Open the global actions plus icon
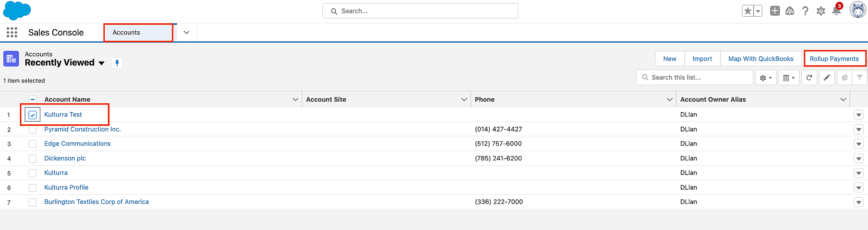The height and width of the screenshot is (230, 868). tap(775, 11)
